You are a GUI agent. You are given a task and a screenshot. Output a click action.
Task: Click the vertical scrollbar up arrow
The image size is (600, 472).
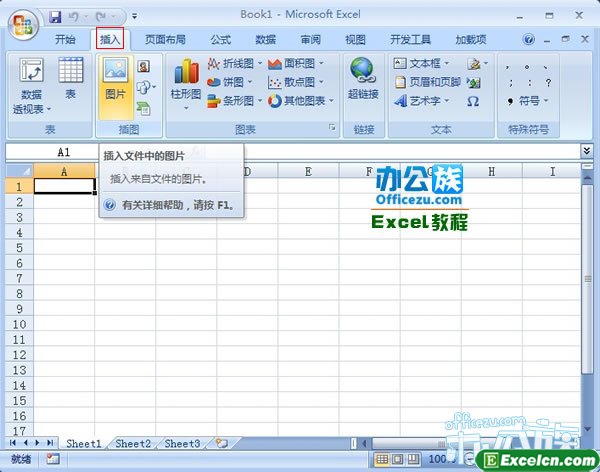click(587, 178)
